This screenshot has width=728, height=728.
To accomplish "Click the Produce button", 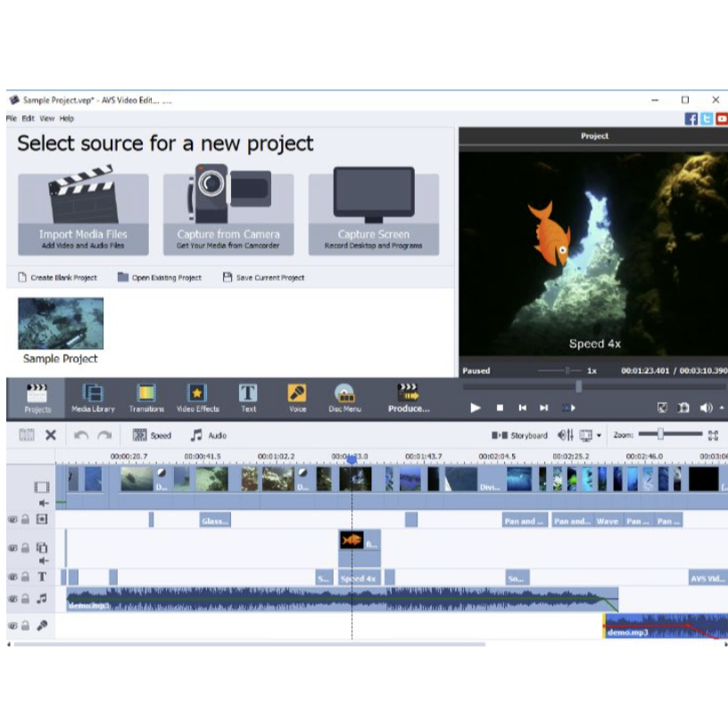I will coord(409,398).
